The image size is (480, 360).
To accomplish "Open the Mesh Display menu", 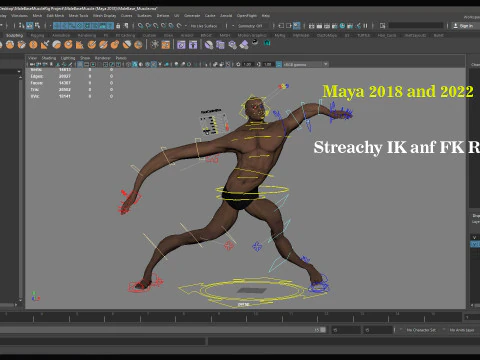I will (104, 15).
